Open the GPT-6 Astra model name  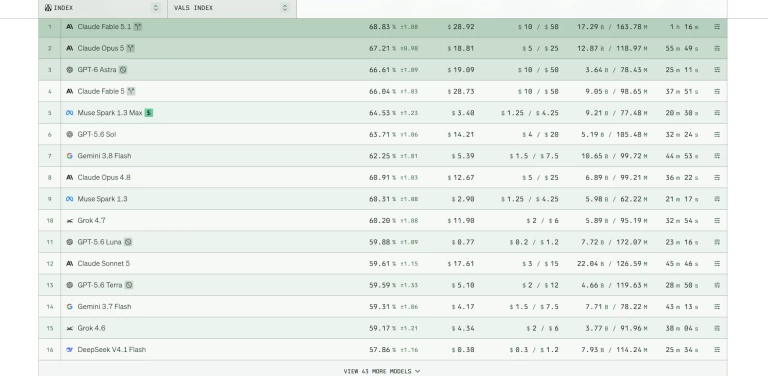tap(97, 70)
